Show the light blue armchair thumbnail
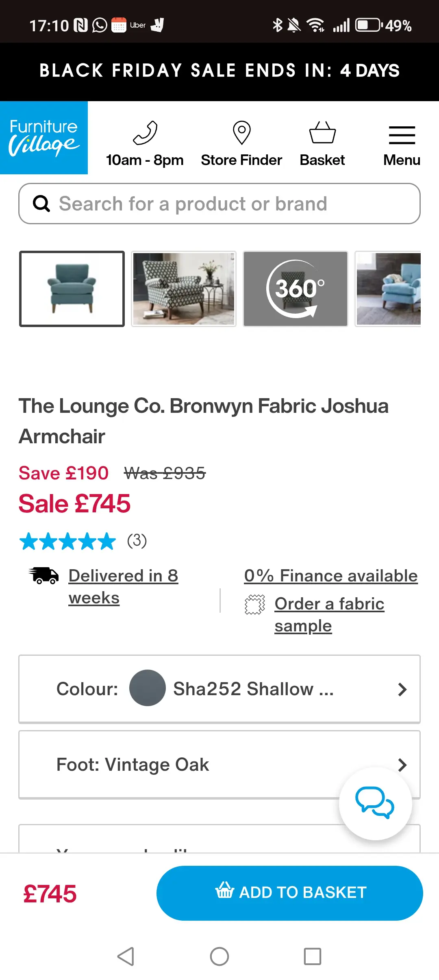 coord(389,289)
